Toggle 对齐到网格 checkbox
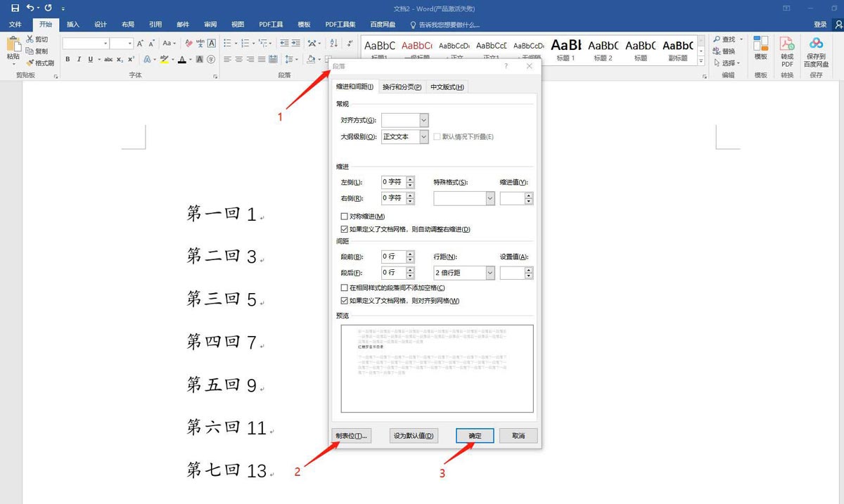 pyautogui.click(x=345, y=301)
